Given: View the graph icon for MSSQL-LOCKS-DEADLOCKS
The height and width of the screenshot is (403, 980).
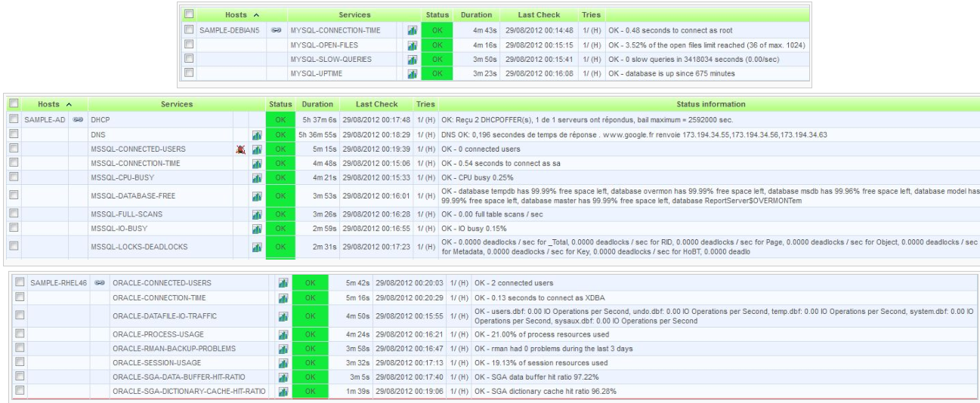Looking at the screenshot, I should tap(257, 247).
